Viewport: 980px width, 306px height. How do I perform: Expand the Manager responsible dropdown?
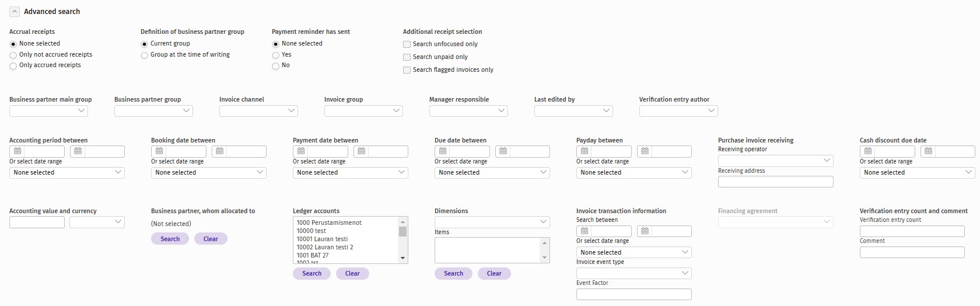tap(468, 111)
